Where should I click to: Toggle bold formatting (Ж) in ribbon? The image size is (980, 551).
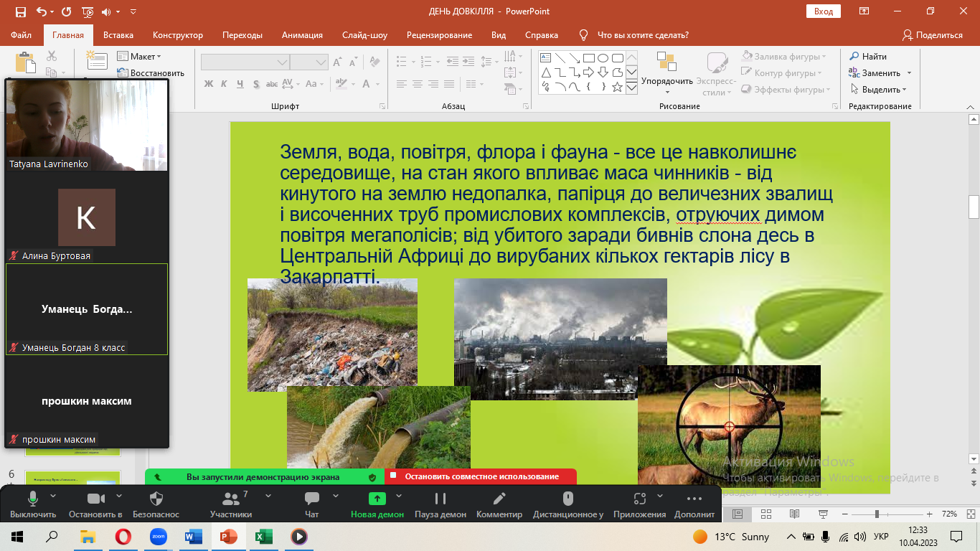[x=209, y=84]
